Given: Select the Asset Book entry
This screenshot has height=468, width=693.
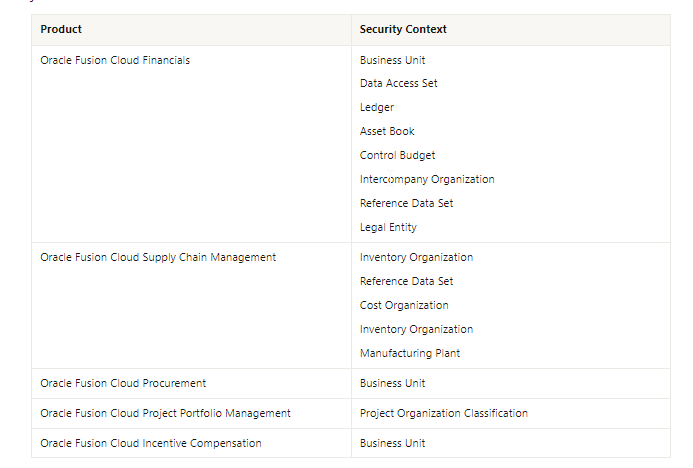Looking at the screenshot, I should [387, 131].
